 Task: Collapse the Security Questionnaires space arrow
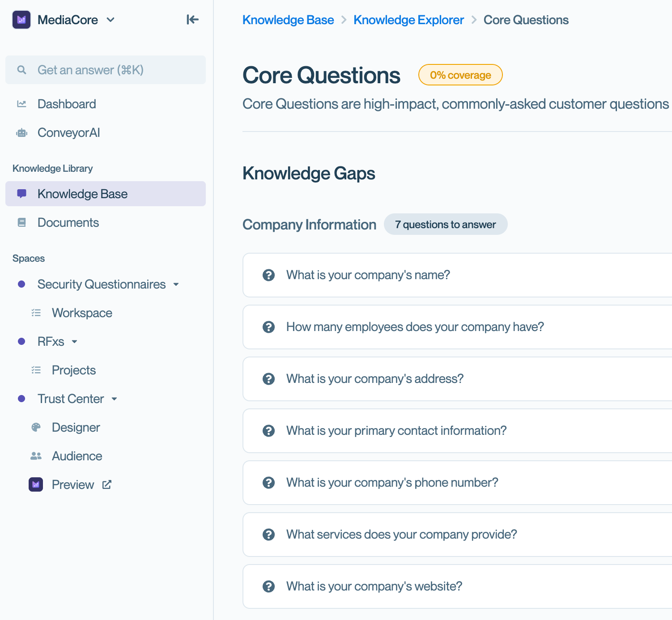(x=176, y=285)
